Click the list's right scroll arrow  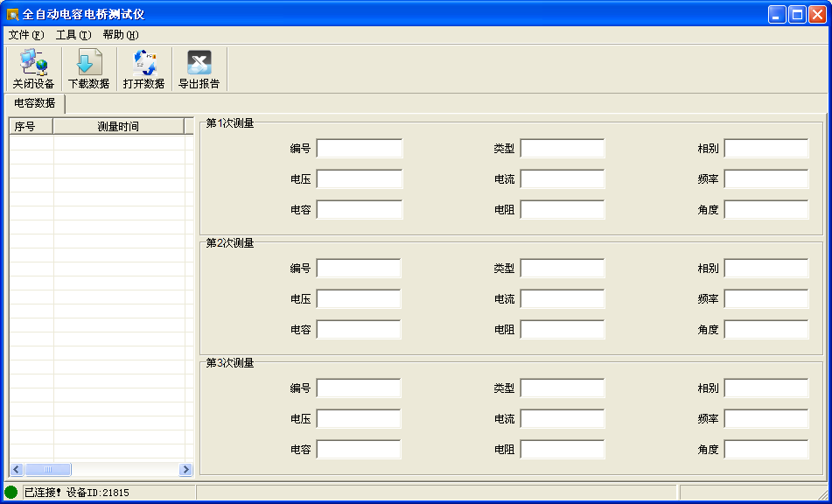coord(185,469)
